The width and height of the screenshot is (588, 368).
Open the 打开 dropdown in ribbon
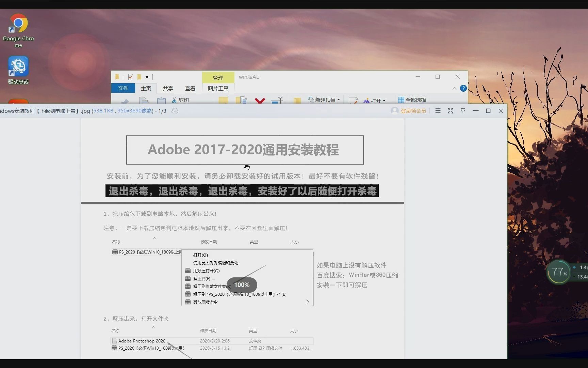pos(374,101)
